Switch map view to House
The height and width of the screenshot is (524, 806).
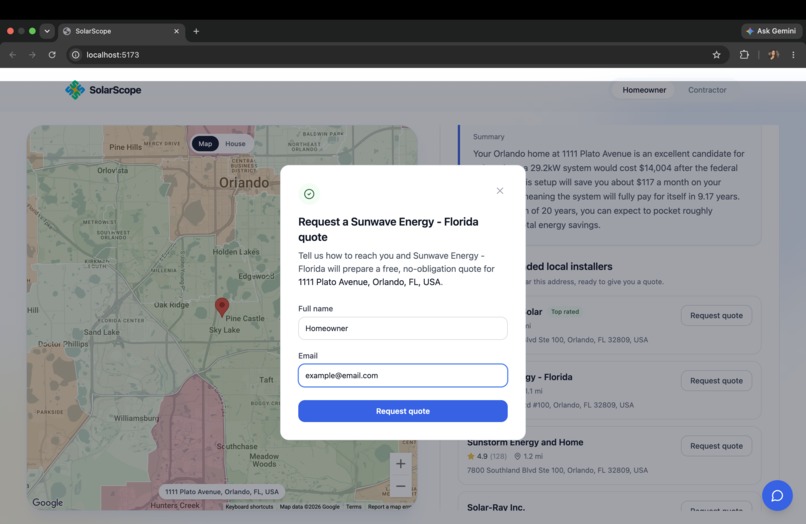tap(235, 143)
